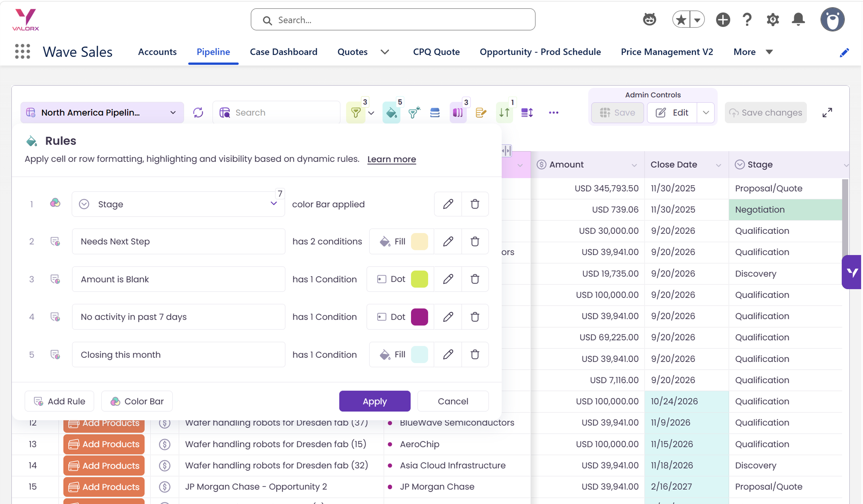Image resolution: width=863 pixels, height=504 pixels.
Task: Open the setup gear icon
Action: pos(772,19)
